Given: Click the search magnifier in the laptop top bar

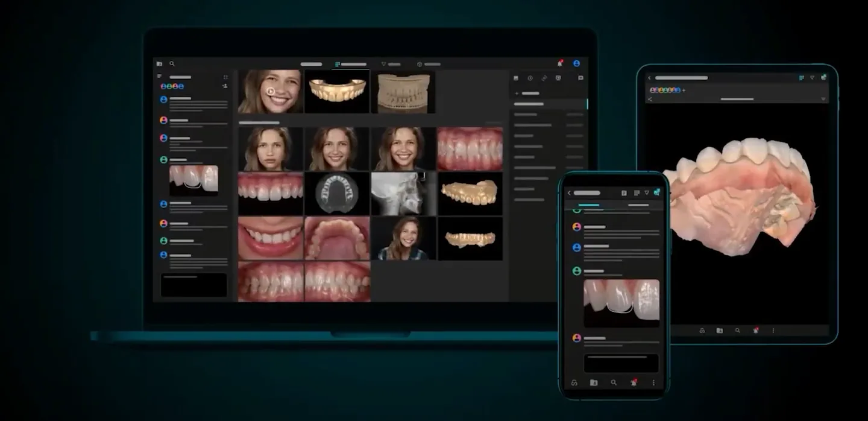Looking at the screenshot, I should coord(172,63).
